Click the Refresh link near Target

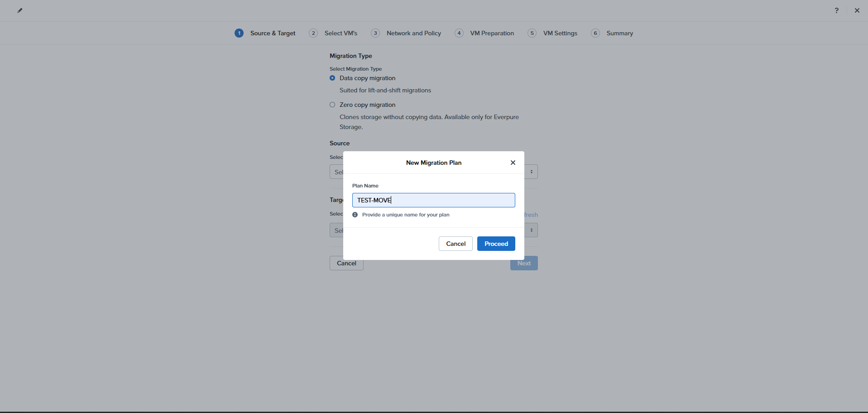[x=531, y=215]
